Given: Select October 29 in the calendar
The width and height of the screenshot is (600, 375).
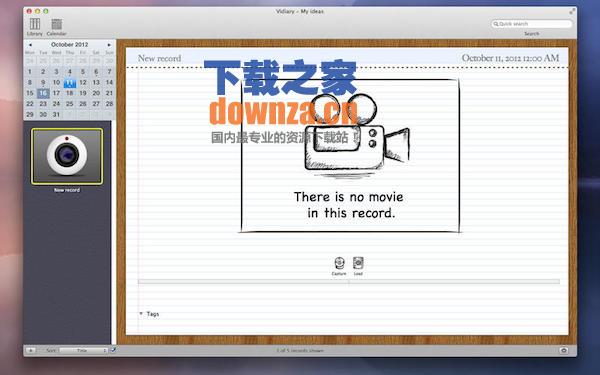Looking at the screenshot, I should tap(30, 114).
